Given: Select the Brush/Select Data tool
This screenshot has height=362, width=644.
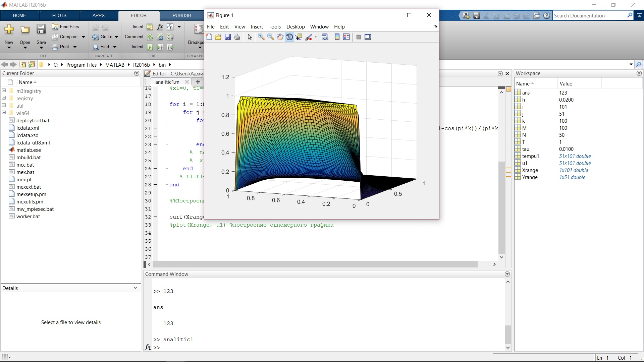Looking at the screenshot, I should [x=309, y=37].
